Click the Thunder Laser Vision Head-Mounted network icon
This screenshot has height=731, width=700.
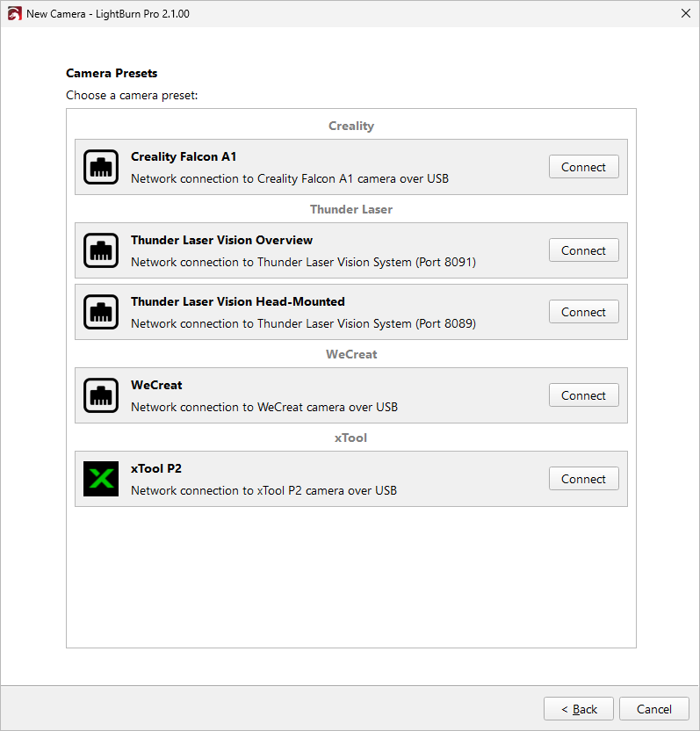101,312
